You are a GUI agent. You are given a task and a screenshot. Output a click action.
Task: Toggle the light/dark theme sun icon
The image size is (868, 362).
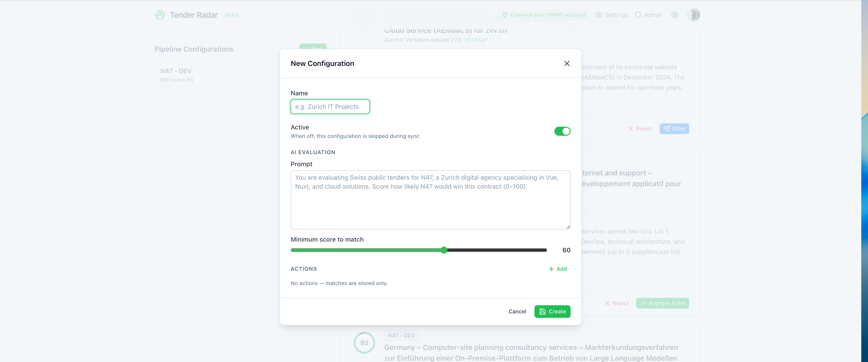pos(675,15)
